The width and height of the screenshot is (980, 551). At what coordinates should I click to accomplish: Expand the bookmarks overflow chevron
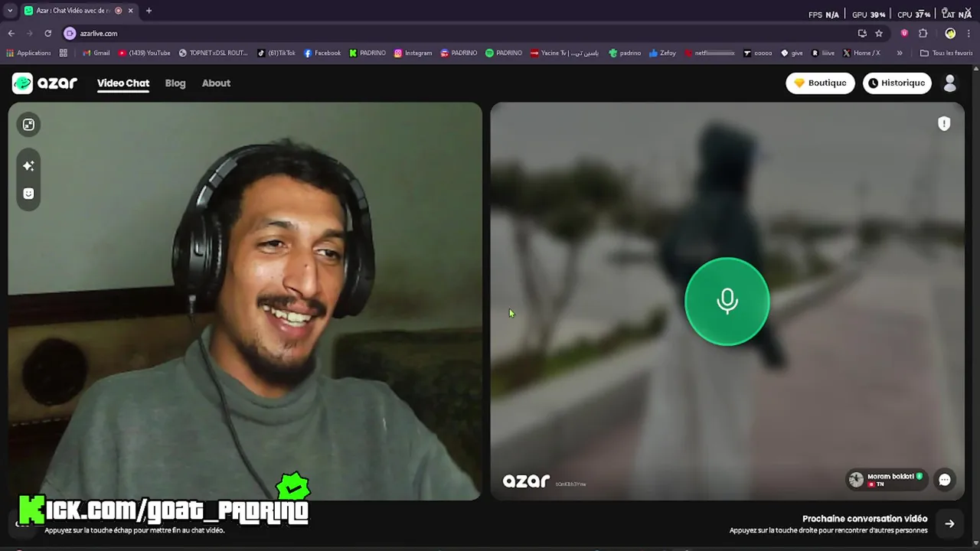pyautogui.click(x=899, y=53)
